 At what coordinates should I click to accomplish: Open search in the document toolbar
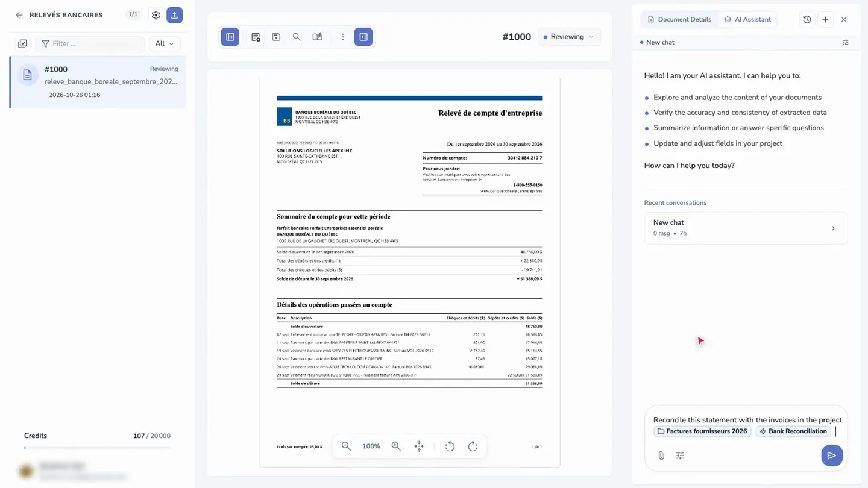coord(297,37)
